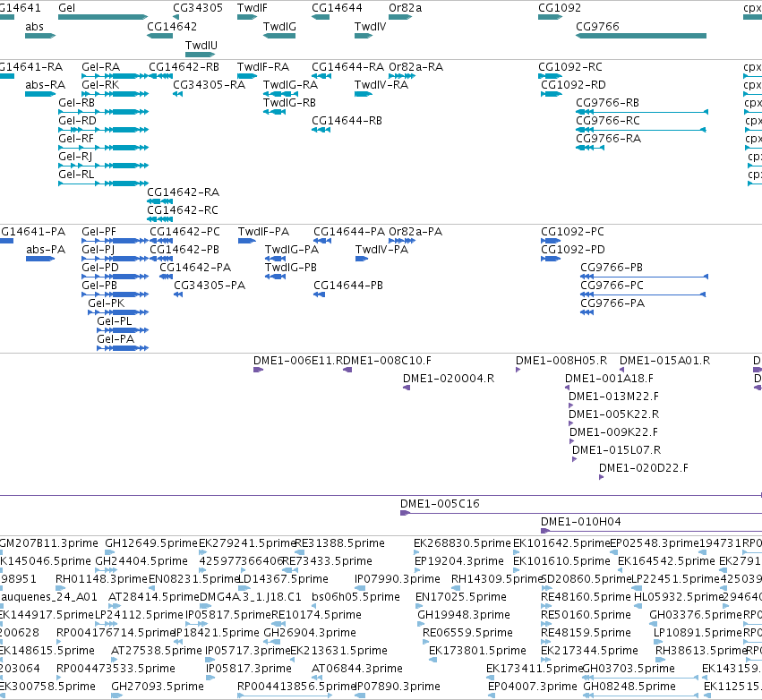
Task: Click the Gel-PA protein feature
Action: (x=123, y=348)
